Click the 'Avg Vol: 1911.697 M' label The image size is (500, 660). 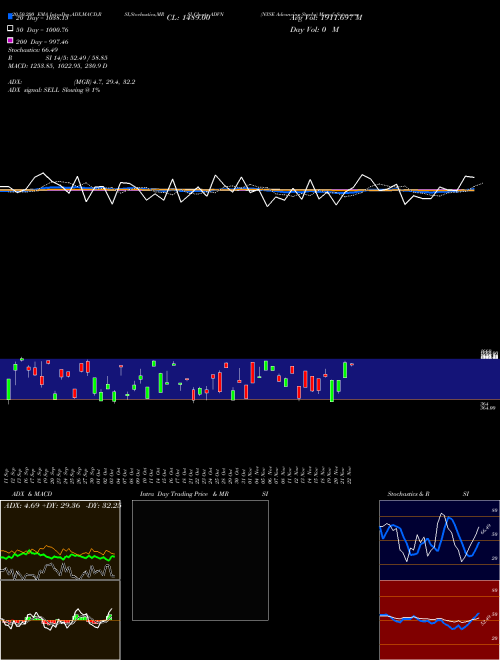(326, 18)
